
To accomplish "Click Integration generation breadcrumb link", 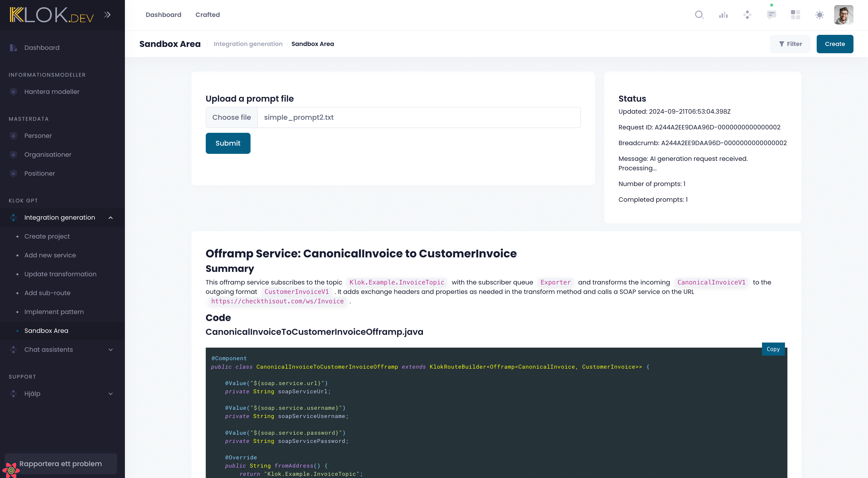I will pos(248,44).
